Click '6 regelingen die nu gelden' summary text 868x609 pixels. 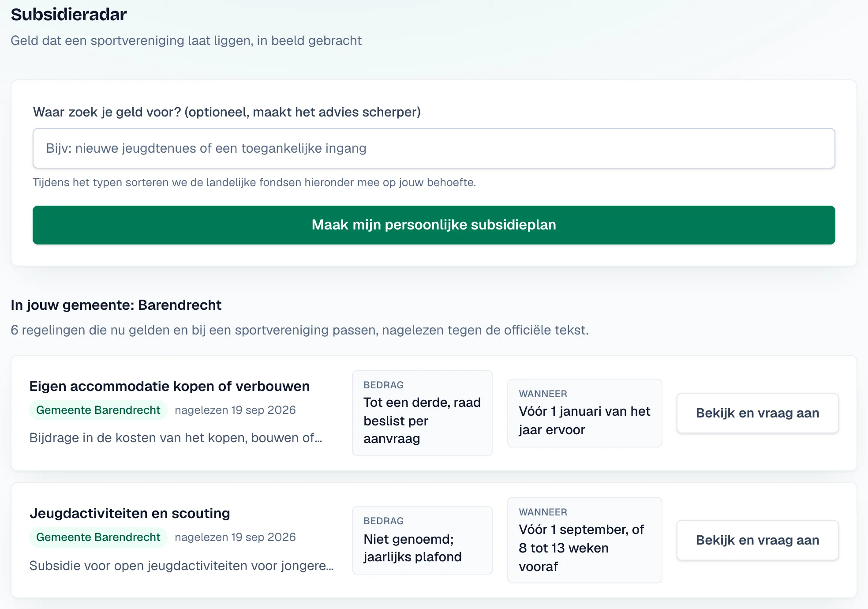[299, 330]
